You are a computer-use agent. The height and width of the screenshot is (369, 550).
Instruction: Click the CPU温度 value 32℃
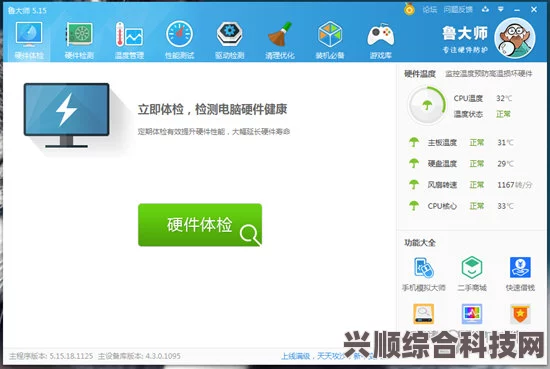pos(504,99)
